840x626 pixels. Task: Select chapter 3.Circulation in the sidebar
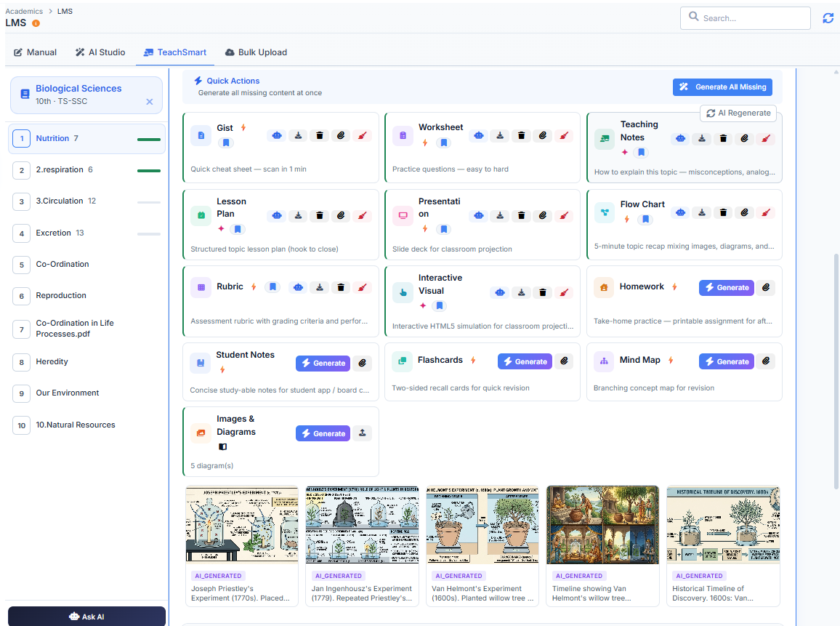pyautogui.click(x=86, y=201)
